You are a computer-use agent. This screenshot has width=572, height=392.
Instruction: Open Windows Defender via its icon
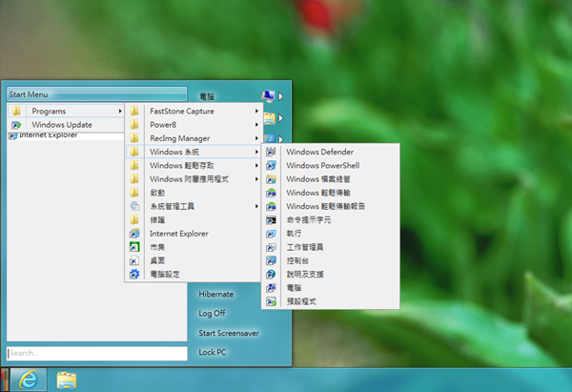coord(271,152)
